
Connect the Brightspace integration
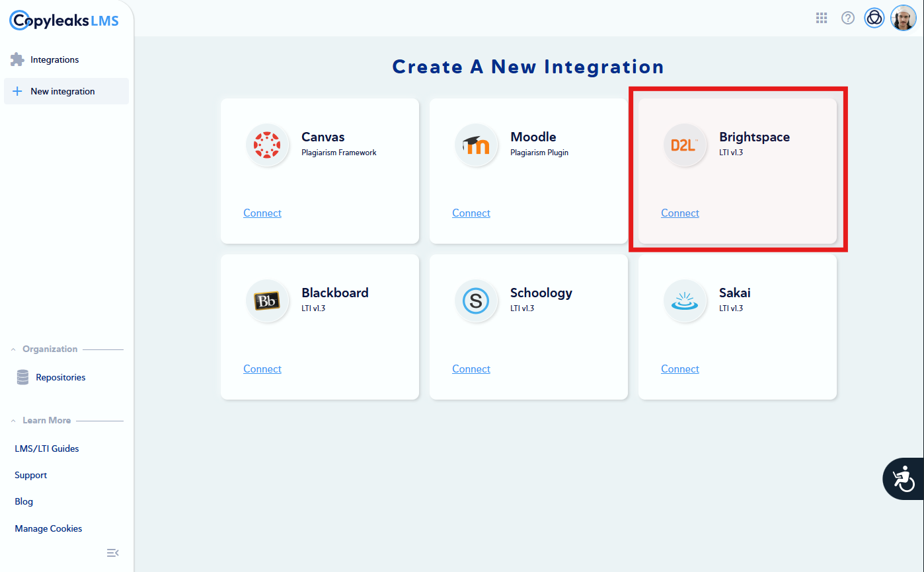(x=680, y=213)
